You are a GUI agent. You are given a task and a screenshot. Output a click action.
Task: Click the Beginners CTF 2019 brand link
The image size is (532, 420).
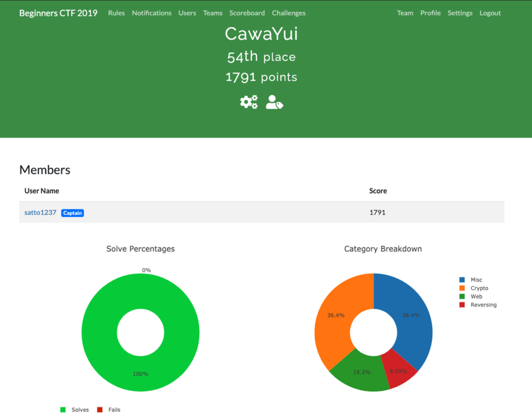click(x=58, y=13)
